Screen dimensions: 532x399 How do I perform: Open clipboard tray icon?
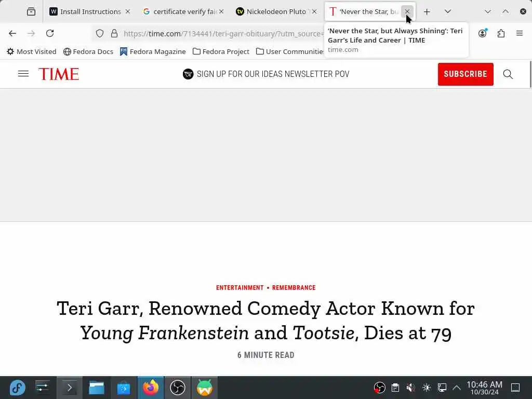click(395, 388)
